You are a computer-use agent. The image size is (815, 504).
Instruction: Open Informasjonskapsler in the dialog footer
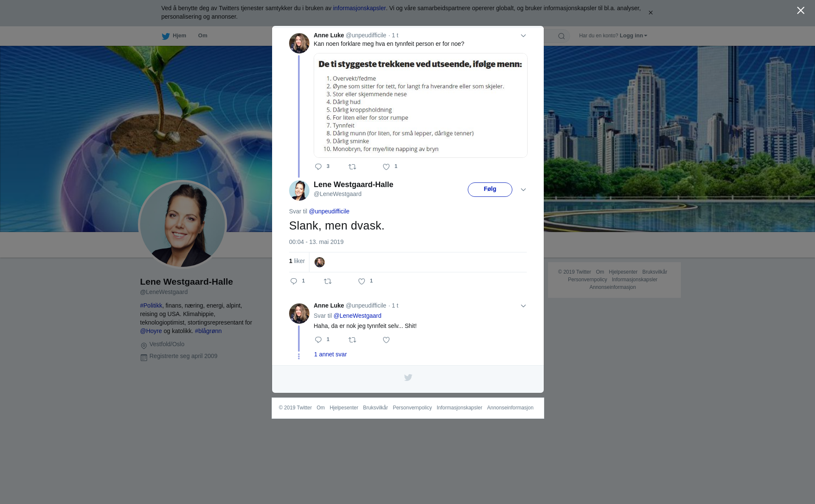(x=459, y=408)
